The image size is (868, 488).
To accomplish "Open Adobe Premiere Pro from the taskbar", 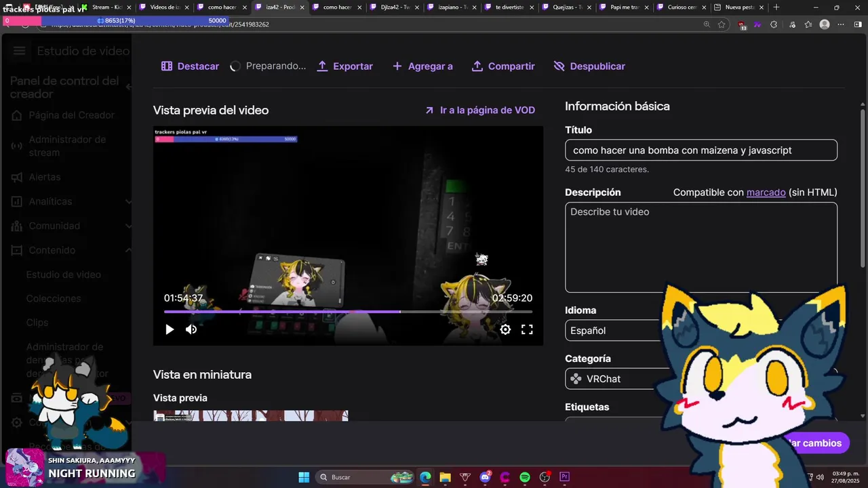I will tap(565, 477).
